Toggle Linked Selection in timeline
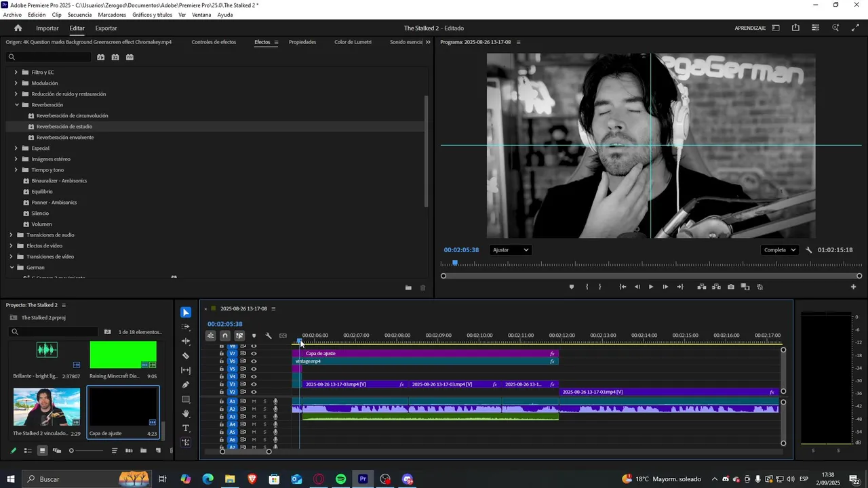868x488 pixels. click(239, 335)
